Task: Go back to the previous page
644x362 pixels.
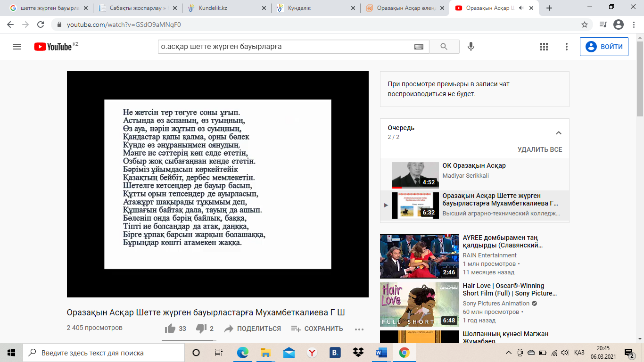Action: coord(10,25)
